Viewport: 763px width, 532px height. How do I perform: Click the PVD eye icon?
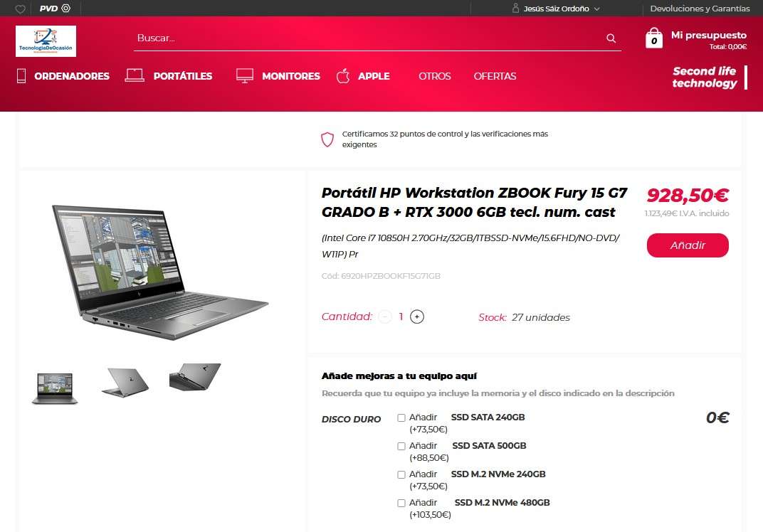pyautogui.click(x=66, y=9)
